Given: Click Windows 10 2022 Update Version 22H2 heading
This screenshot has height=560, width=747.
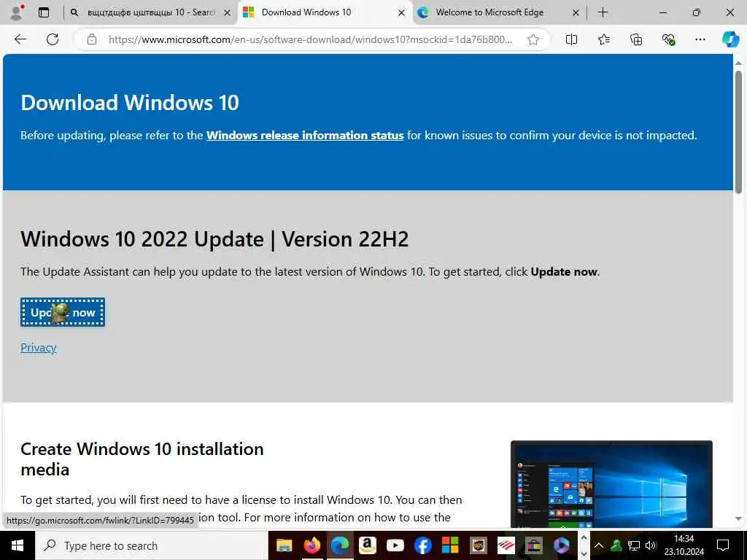Looking at the screenshot, I should (214, 239).
